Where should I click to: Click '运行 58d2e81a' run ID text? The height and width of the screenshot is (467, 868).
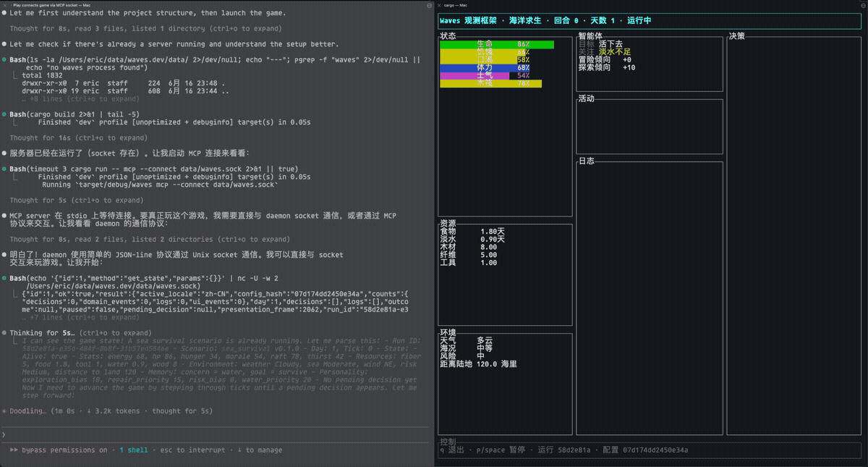(564, 450)
